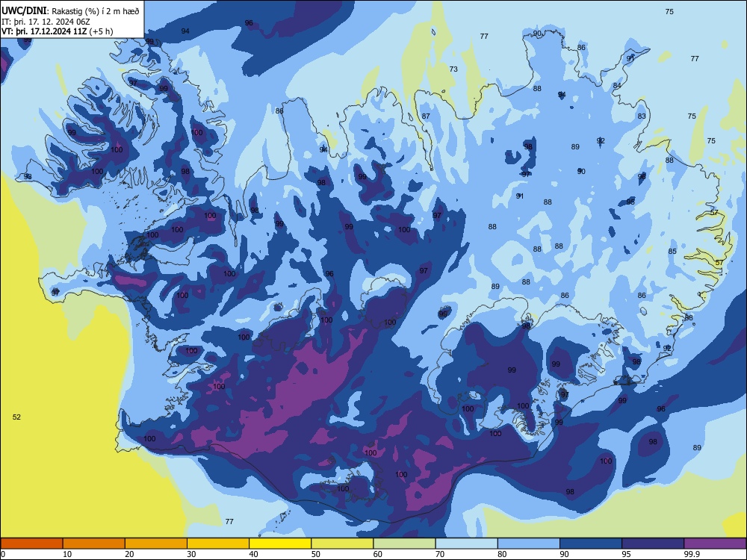Click the humidity value 83 on the map
Viewport: 747px width, 560px height.
(x=642, y=116)
